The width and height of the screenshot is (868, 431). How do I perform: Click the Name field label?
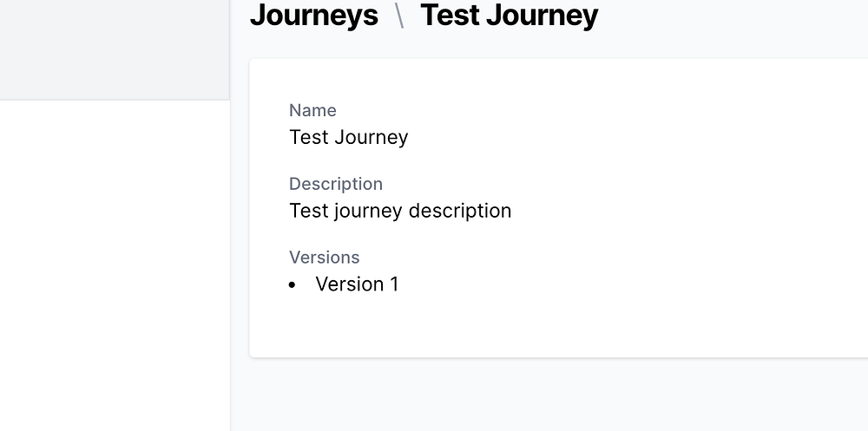pos(312,110)
